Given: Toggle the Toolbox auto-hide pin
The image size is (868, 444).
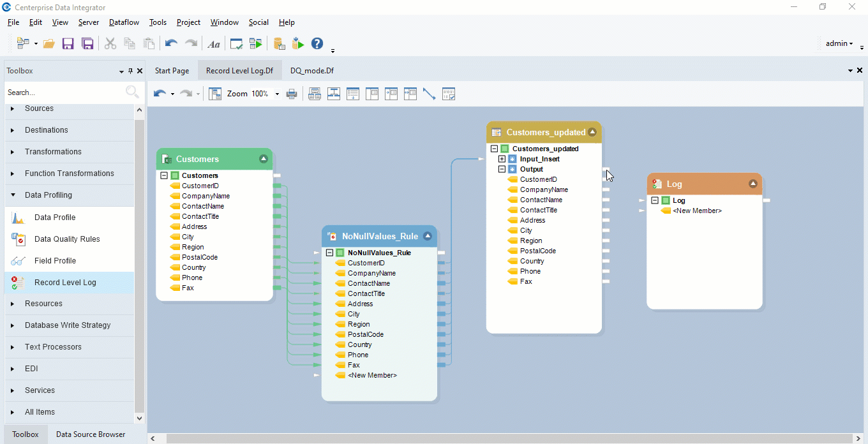Looking at the screenshot, I should [x=130, y=71].
